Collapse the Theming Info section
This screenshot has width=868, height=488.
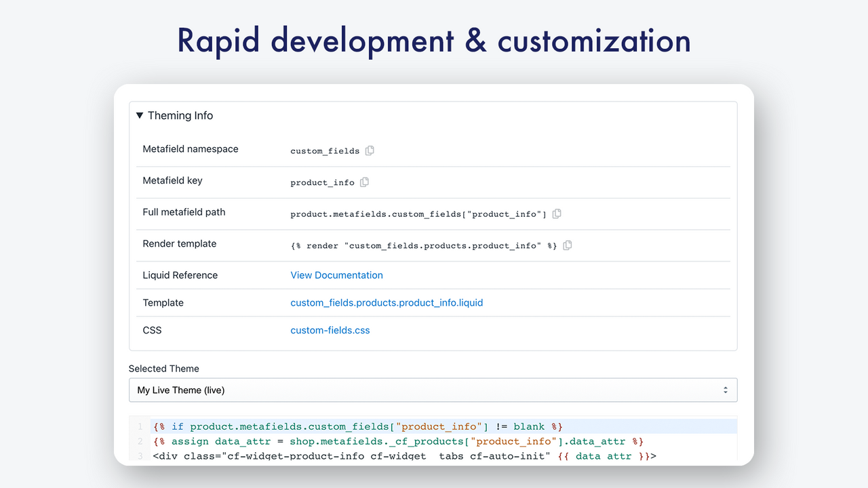(x=140, y=115)
